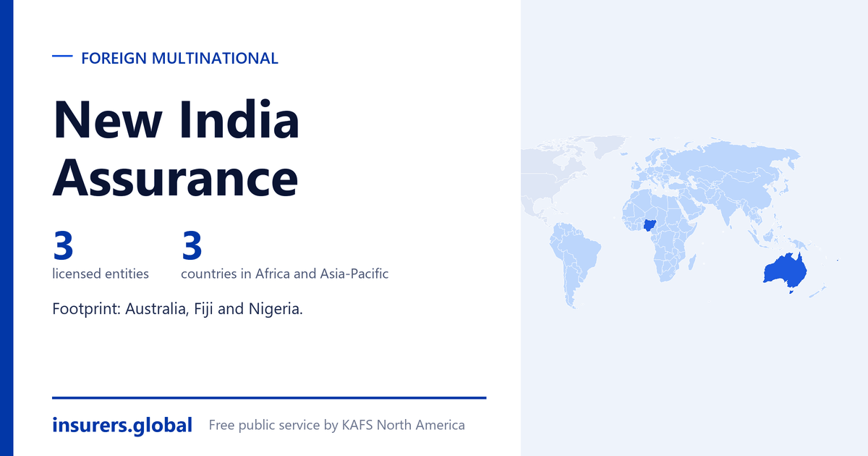Click the highlighted Australia on the map
This screenshot has width=868, height=456.
[786, 270]
